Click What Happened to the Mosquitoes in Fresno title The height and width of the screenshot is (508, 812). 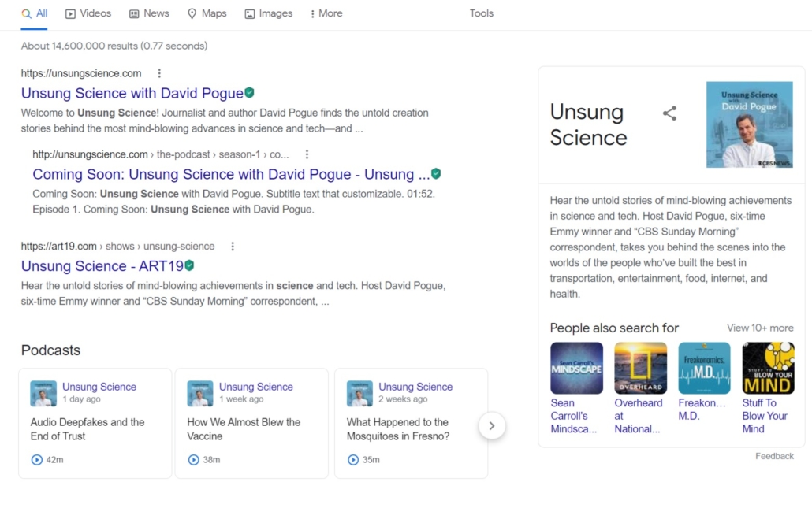tap(398, 429)
